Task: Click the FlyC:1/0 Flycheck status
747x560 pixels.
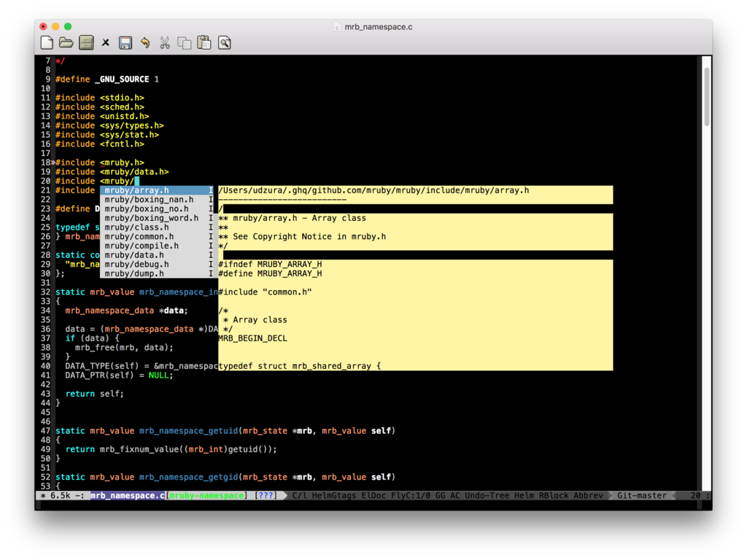Action: point(411,496)
